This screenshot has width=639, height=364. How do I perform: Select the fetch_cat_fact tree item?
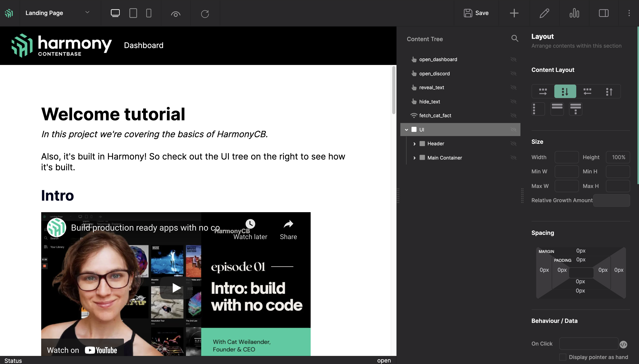435,116
